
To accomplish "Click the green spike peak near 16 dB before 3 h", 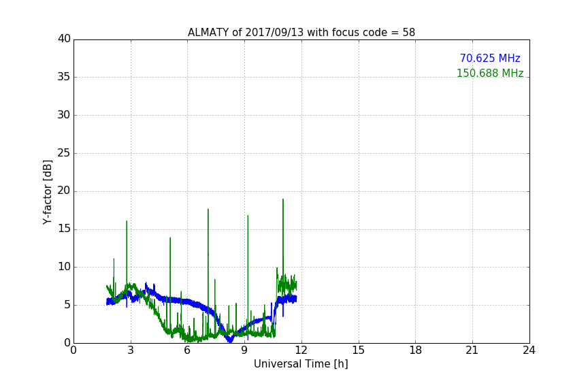I will 127,221.
